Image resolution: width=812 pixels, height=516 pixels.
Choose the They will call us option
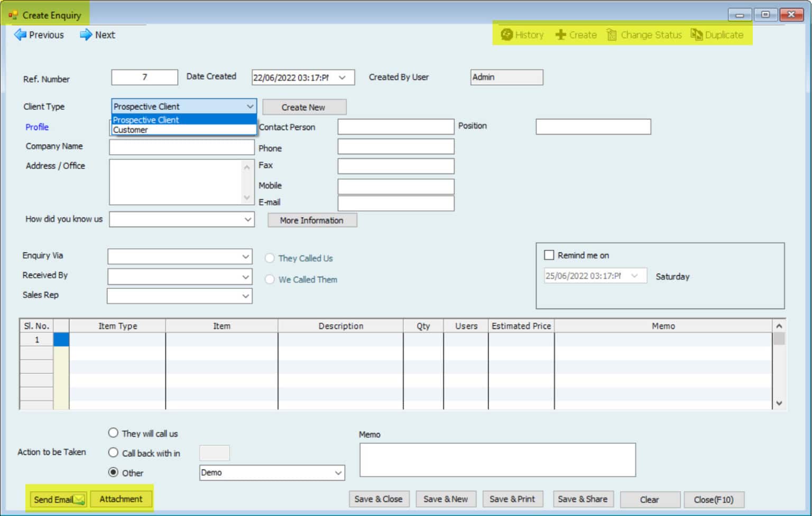113,433
